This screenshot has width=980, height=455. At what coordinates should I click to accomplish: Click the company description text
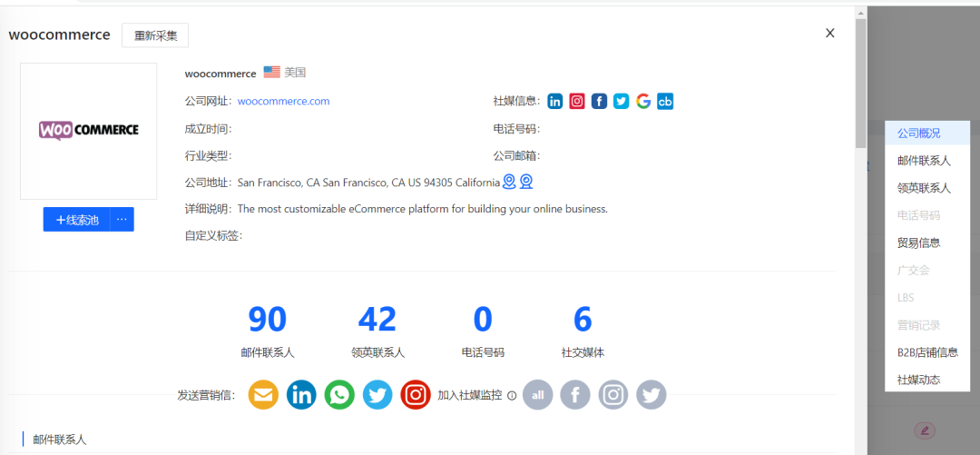(423, 208)
